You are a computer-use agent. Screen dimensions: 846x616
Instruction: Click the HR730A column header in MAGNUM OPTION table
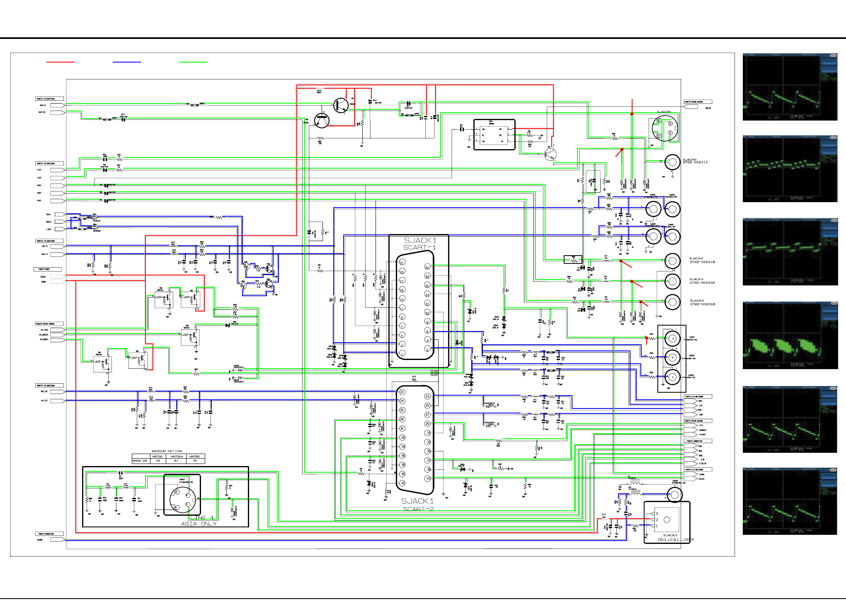[177, 456]
